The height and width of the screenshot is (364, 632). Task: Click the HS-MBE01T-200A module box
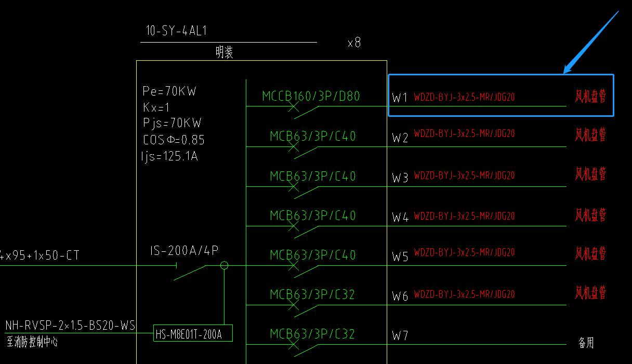coord(193,333)
